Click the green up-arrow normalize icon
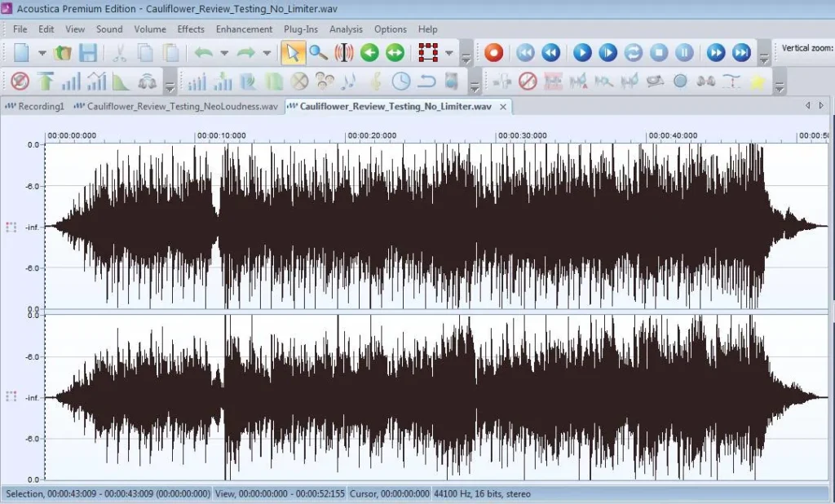Screen dimensions: 835x504 (x=46, y=82)
